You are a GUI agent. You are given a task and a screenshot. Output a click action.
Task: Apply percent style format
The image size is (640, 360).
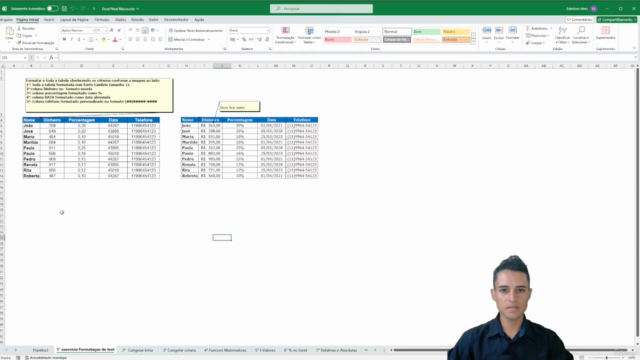(244, 40)
